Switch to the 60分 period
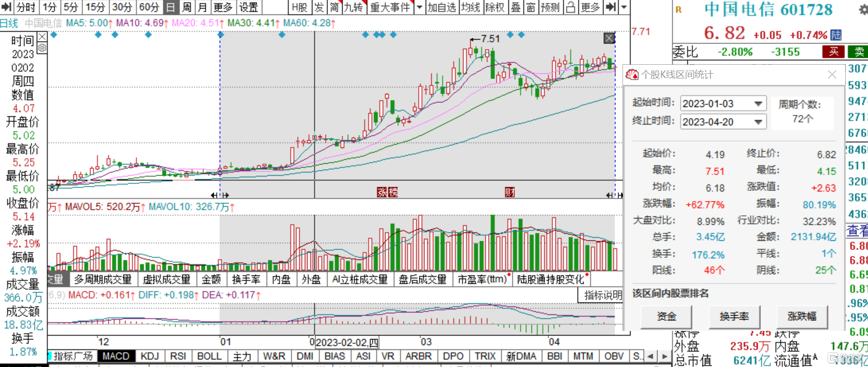This screenshot has width=868, height=367. [149, 7]
